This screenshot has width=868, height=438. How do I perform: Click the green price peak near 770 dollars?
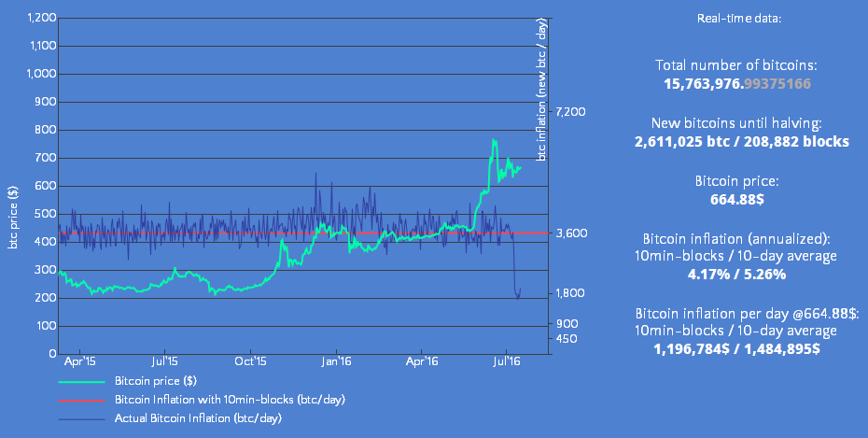click(494, 141)
